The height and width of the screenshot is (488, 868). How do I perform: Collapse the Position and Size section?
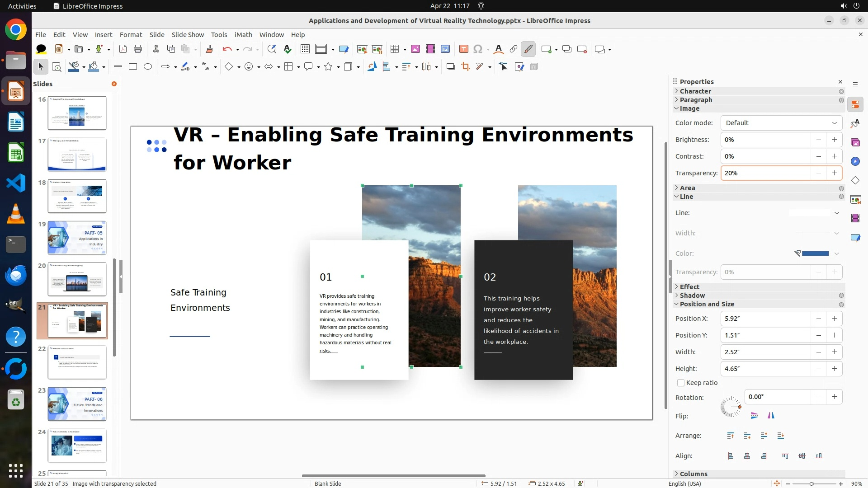[707, 304]
